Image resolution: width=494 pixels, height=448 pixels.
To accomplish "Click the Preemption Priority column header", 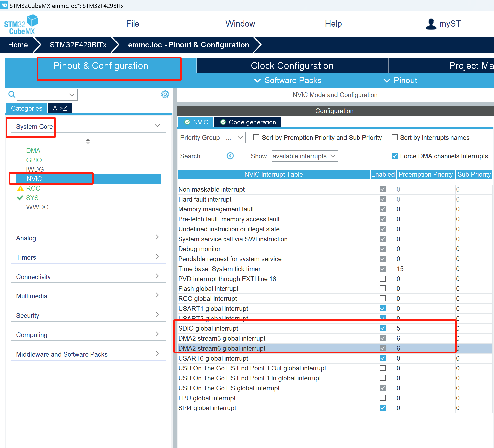I will tap(426, 174).
